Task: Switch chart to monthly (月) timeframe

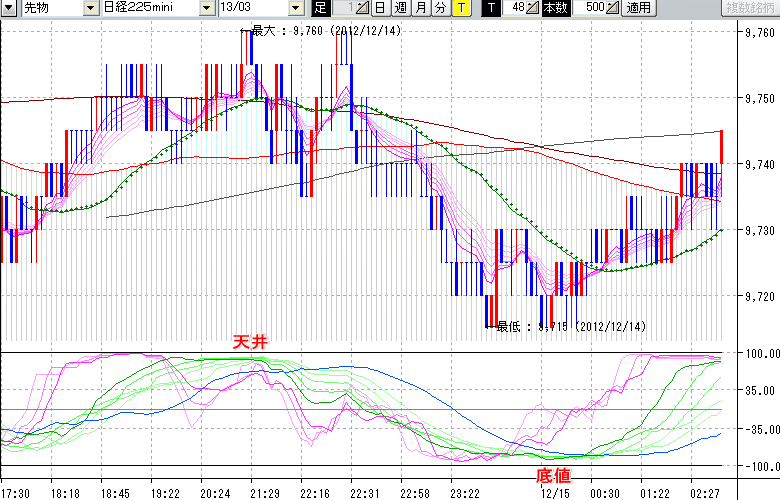Action: (421, 8)
